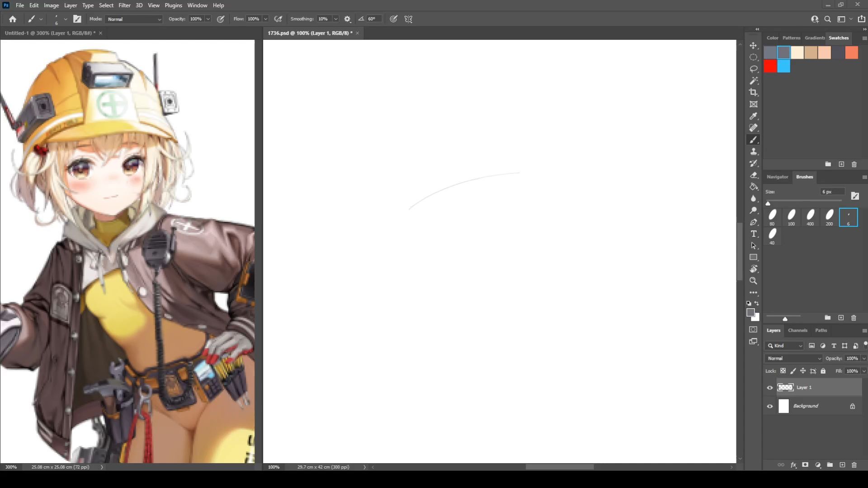Toggle symmetry paint options

[x=409, y=19]
